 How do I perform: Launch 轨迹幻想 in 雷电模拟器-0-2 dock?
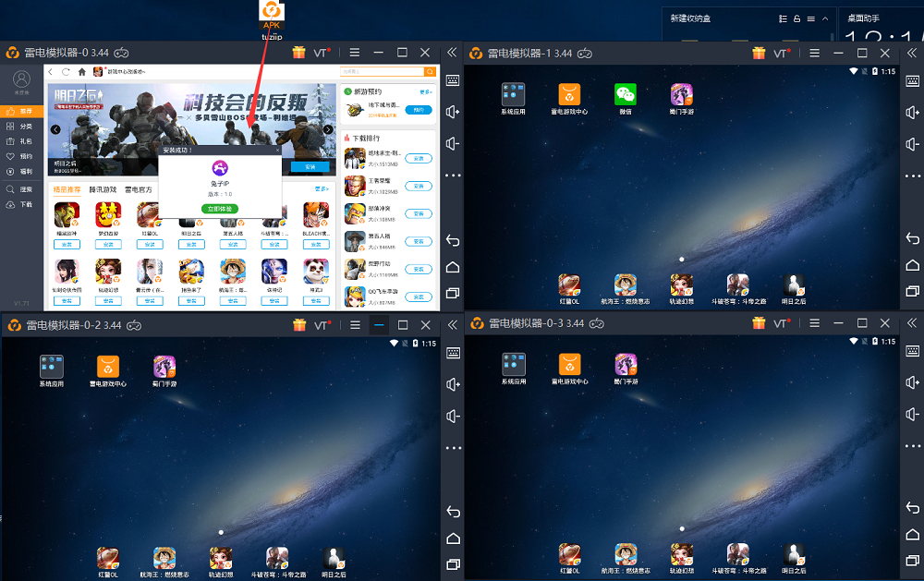[x=221, y=563]
